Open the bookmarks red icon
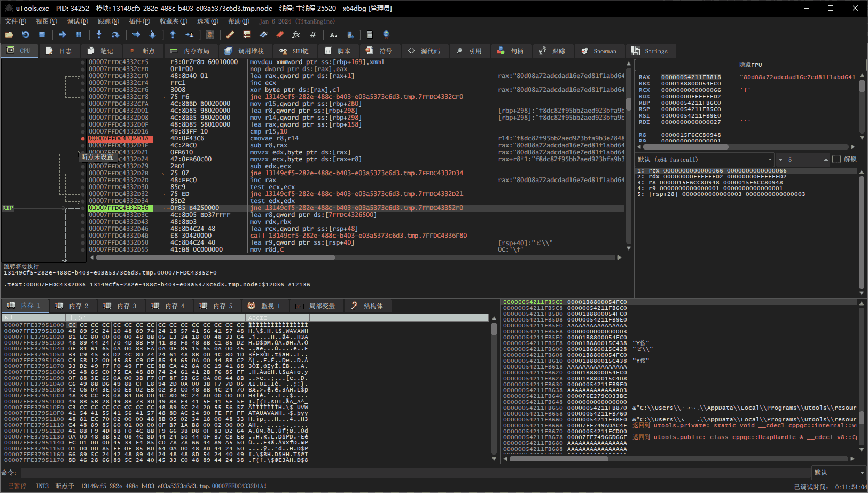This screenshot has width=868, height=493. click(280, 35)
